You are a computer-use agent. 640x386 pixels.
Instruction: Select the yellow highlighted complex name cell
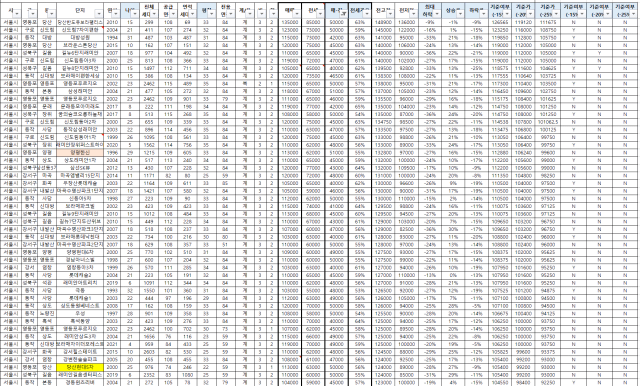[80, 367]
